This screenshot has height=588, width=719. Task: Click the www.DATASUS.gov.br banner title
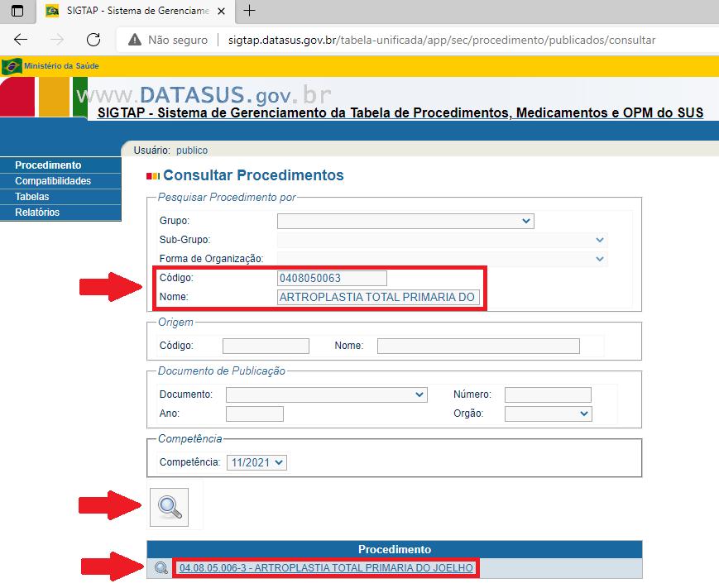coord(204,95)
